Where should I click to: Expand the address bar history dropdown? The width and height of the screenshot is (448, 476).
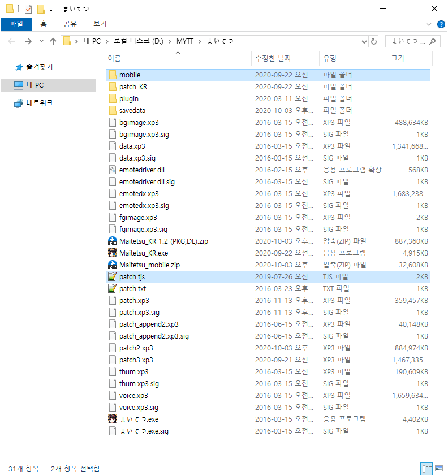coord(364,42)
